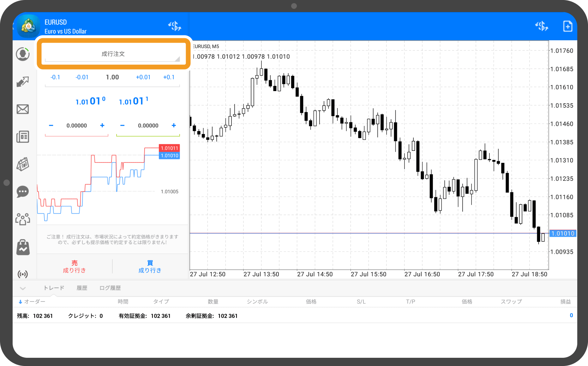This screenshot has width=588, height=366.
Task: Tap the red 1.01011 tick chart label
Action: pyautogui.click(x=169, y=148)
